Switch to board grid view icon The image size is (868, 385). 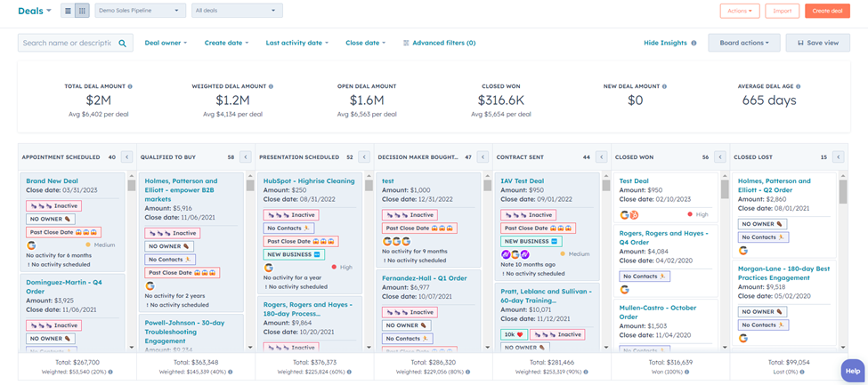pos(82,11)
